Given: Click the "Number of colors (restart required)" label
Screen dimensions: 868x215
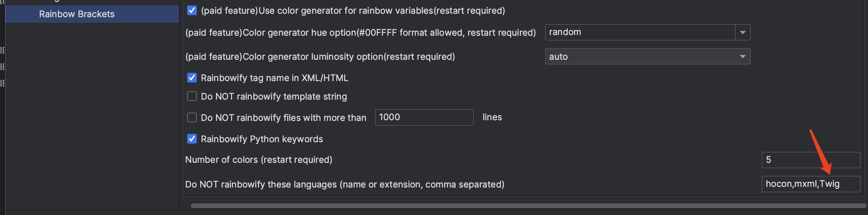Looking at the screenshot, I should point(258,160).
